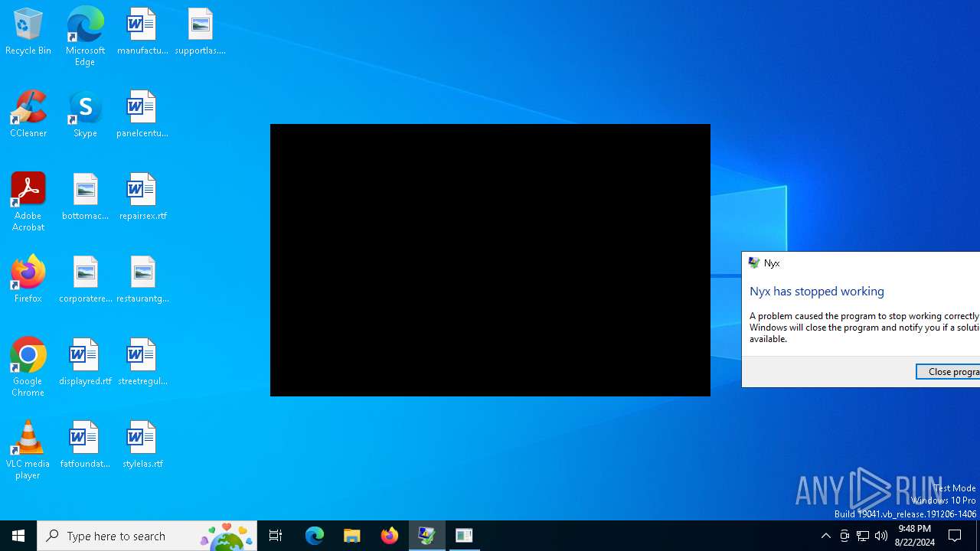
Task: Open File Explorer from the taskbar
Action: tap(352, 536)
